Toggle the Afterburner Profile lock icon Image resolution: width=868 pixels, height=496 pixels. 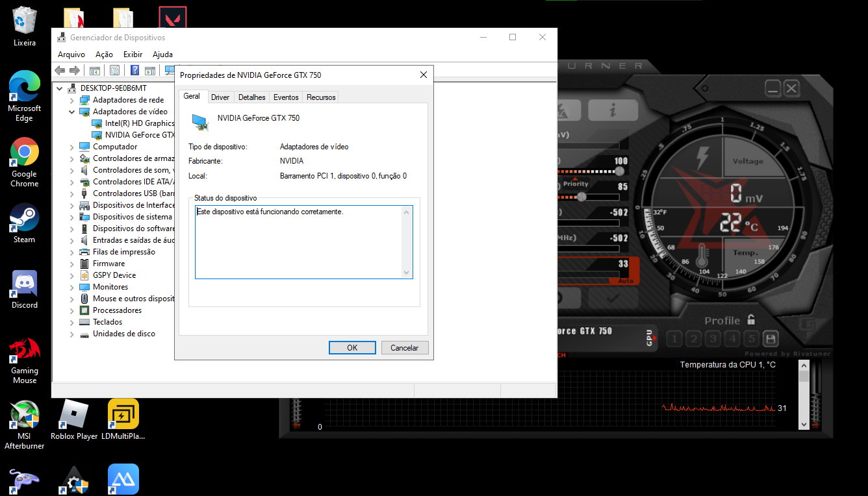pos(751,319)
